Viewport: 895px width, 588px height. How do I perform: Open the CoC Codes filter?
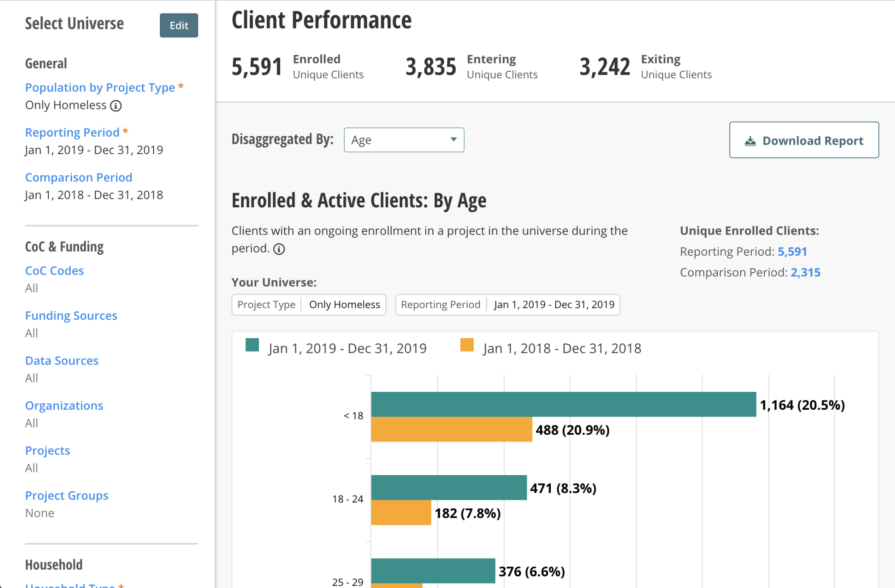click(55, 270)
